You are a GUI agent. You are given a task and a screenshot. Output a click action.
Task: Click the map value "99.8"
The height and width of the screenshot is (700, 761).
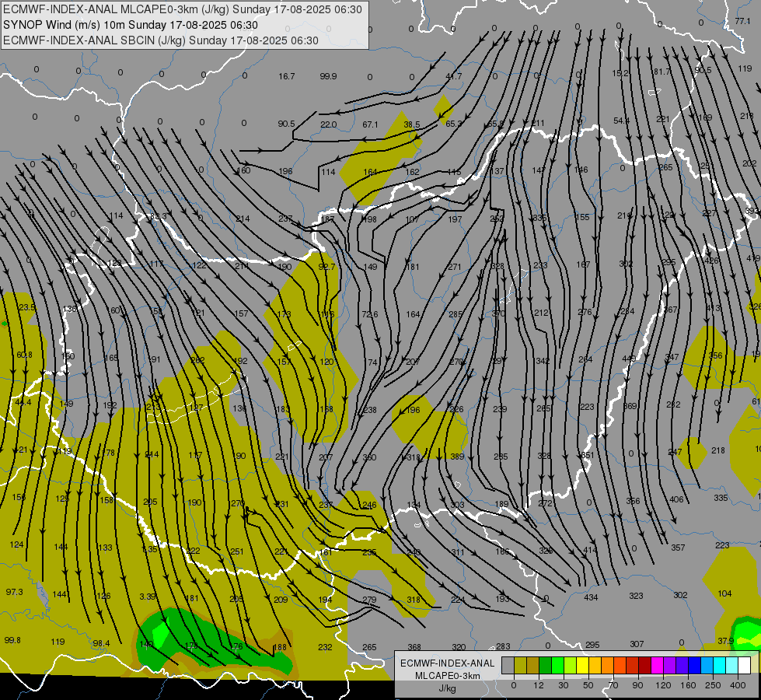(12, 640)
